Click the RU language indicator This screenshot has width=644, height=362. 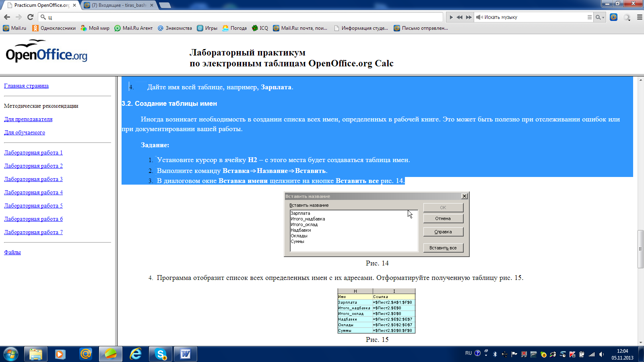pos(469,353)
